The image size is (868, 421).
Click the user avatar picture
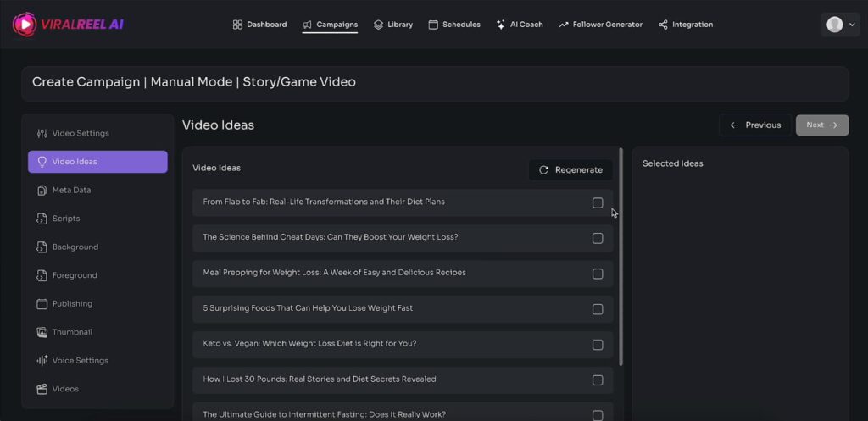pos(834,25)
